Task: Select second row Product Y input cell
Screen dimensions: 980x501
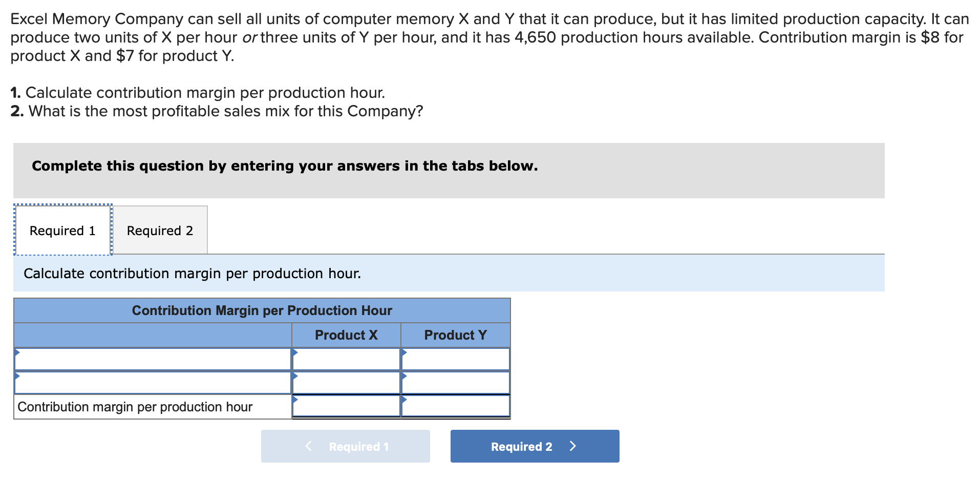Action: (x=456, y=383)
